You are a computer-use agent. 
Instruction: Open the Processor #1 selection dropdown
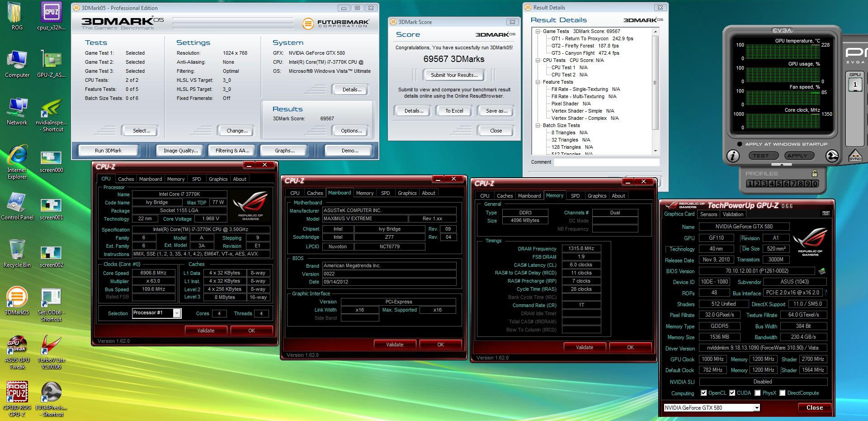point(177,313)
